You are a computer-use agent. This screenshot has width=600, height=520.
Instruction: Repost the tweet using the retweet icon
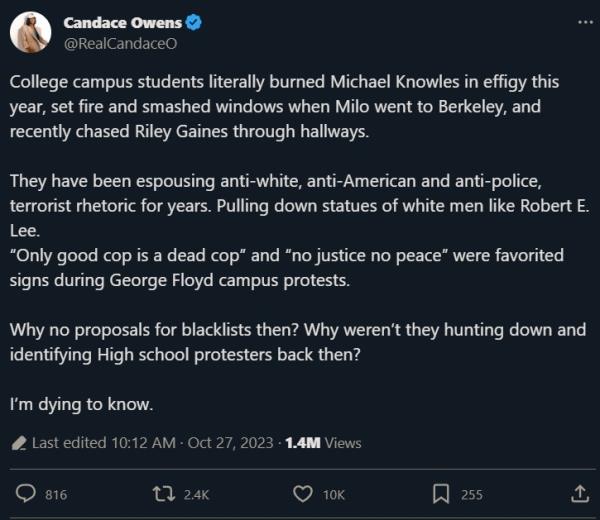pos(164,494)
